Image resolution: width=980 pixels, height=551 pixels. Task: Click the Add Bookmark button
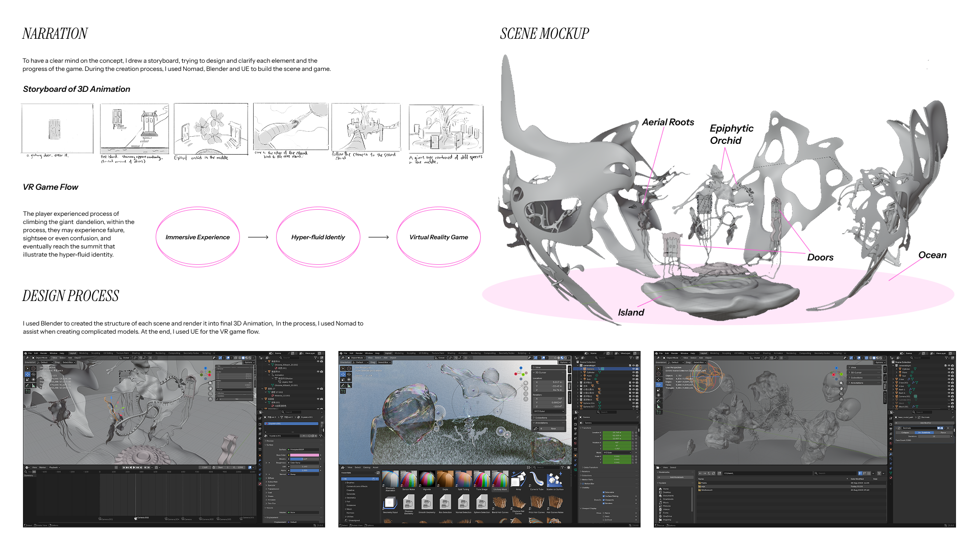676,477
